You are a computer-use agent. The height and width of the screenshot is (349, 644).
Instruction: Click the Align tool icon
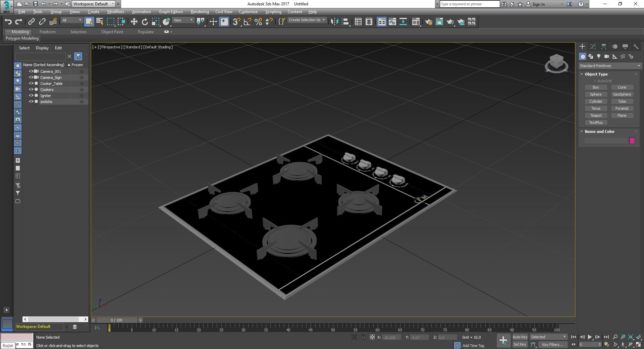click(345, 22)
